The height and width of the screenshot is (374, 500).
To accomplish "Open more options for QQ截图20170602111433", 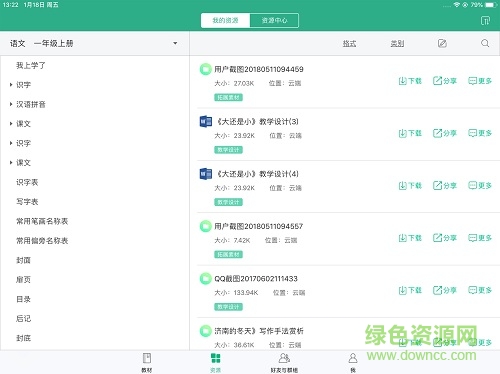I will [x=480, y=290].
